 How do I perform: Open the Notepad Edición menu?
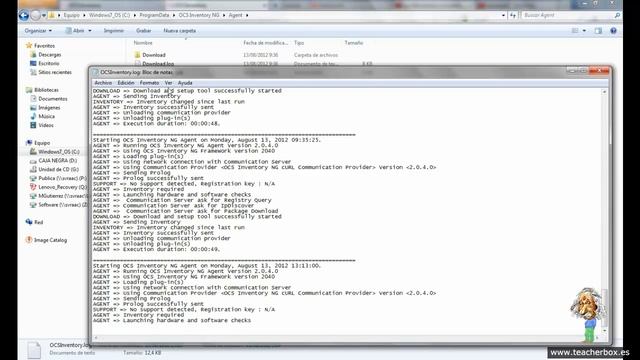tap(126, 83)
